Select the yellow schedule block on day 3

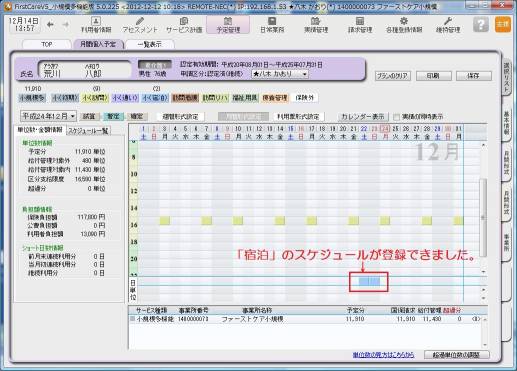165,220
